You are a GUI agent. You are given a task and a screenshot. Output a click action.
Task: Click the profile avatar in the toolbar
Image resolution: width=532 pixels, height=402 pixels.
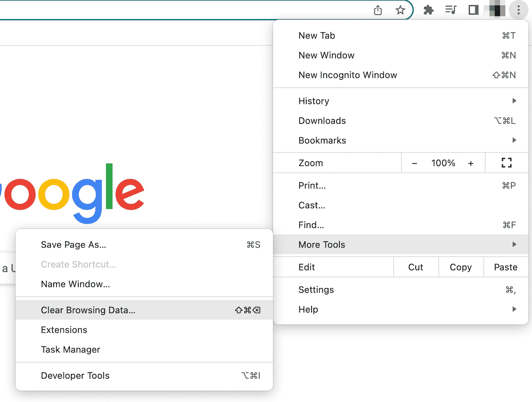click(x=496, y=10)
